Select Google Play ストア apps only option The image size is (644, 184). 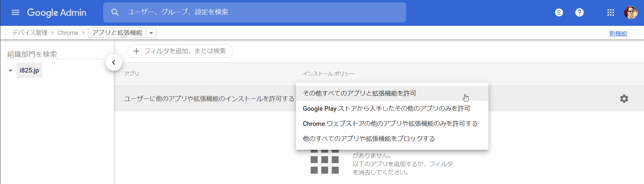[x=392, y=108]
